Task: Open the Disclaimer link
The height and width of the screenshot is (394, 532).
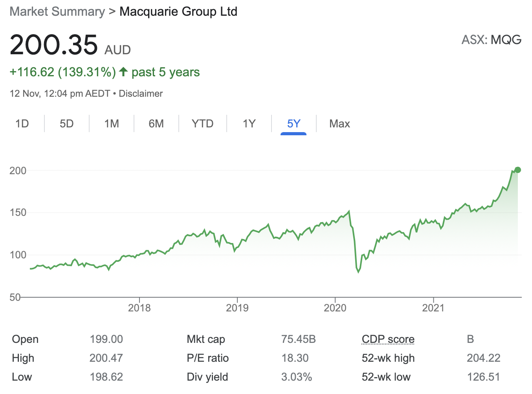Action: point(141,94)
